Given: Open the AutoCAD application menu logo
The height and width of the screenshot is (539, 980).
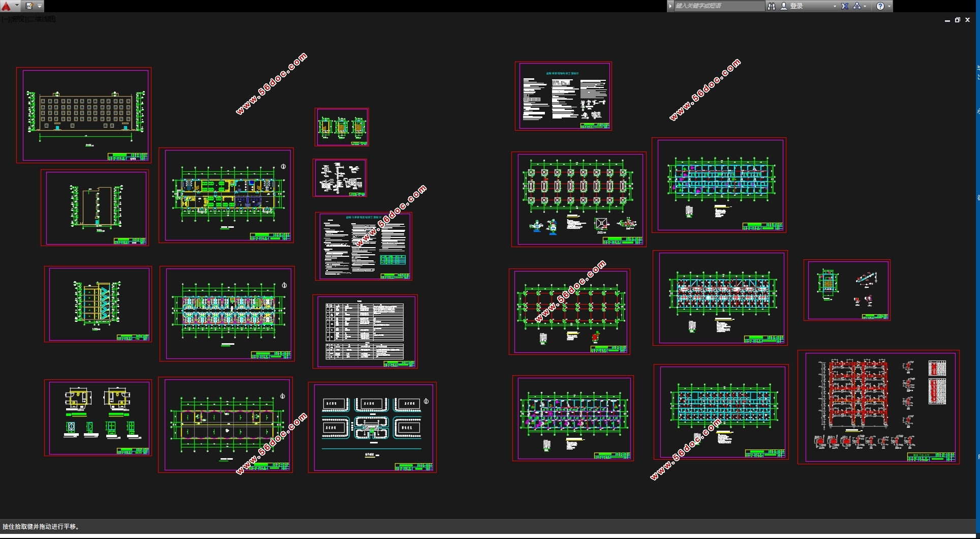Looking at the screenshot, I should click(x=7, y=6).
